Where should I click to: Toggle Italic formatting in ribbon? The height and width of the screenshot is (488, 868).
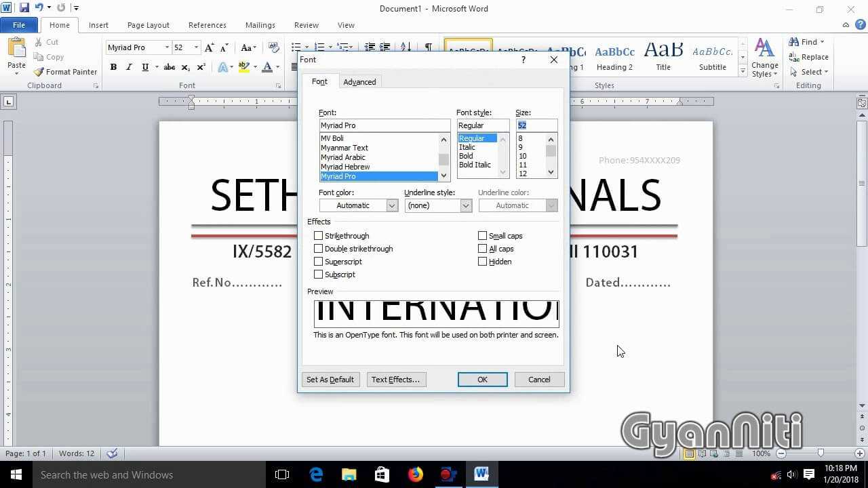[x=129, y=67]
